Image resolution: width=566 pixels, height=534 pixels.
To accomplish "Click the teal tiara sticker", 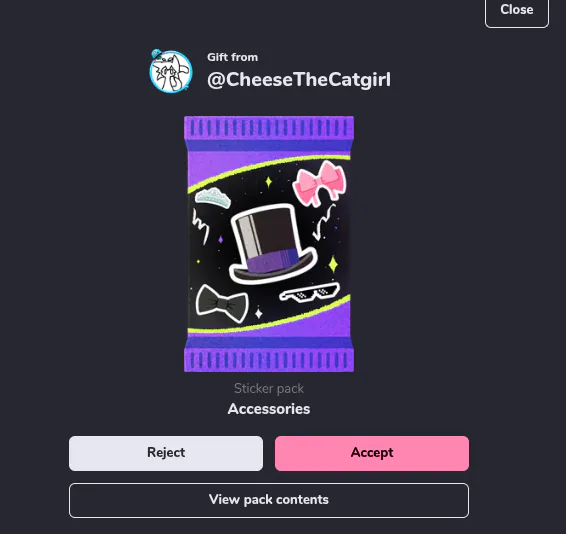I will point(213,197).
